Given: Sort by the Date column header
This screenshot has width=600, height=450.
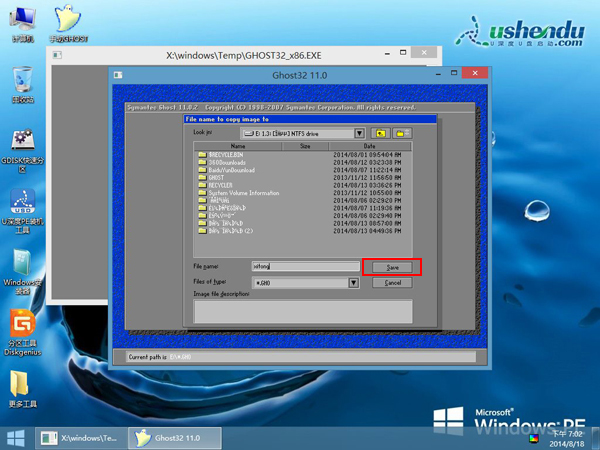Looking at the screenshot, I should click(369, 146).
